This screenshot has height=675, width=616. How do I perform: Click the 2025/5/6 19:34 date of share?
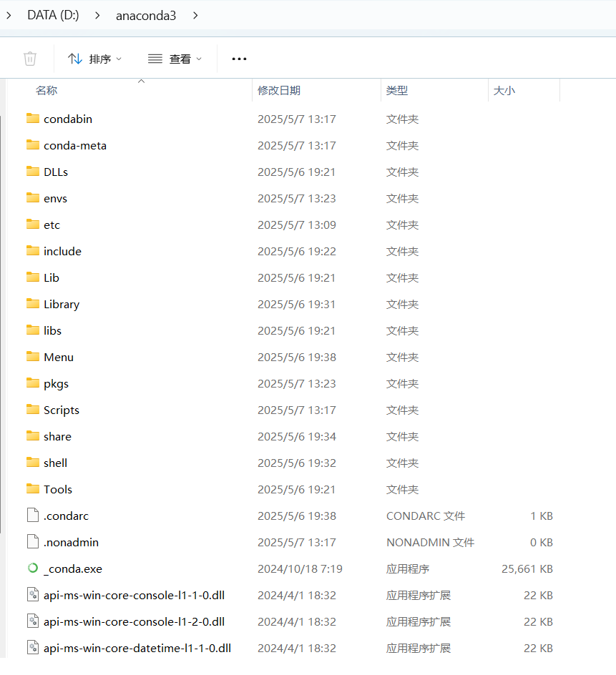click(297, 436)
